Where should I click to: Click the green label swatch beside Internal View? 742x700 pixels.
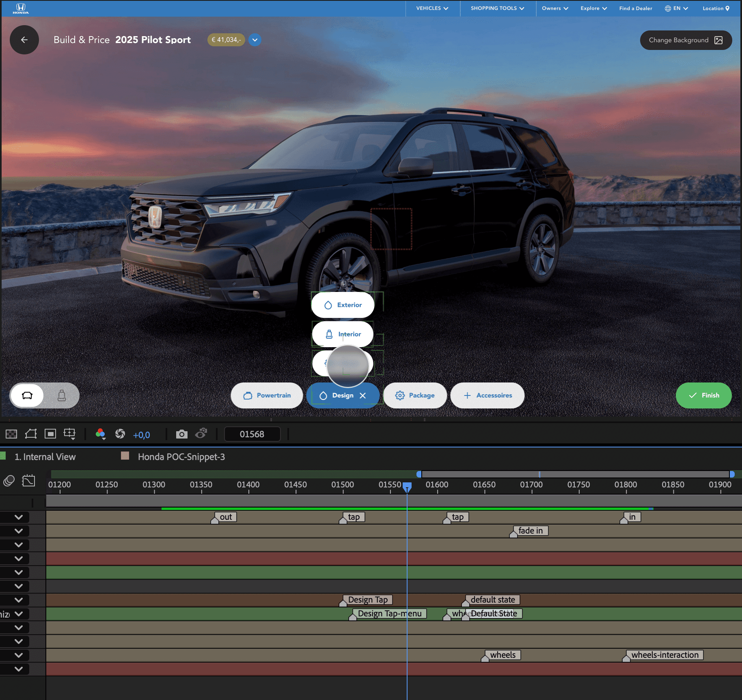coord(2,456)
